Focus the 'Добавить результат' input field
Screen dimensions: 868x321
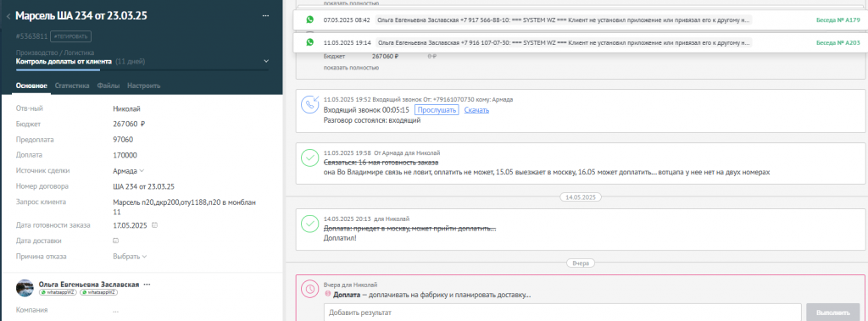pos(563,313)
